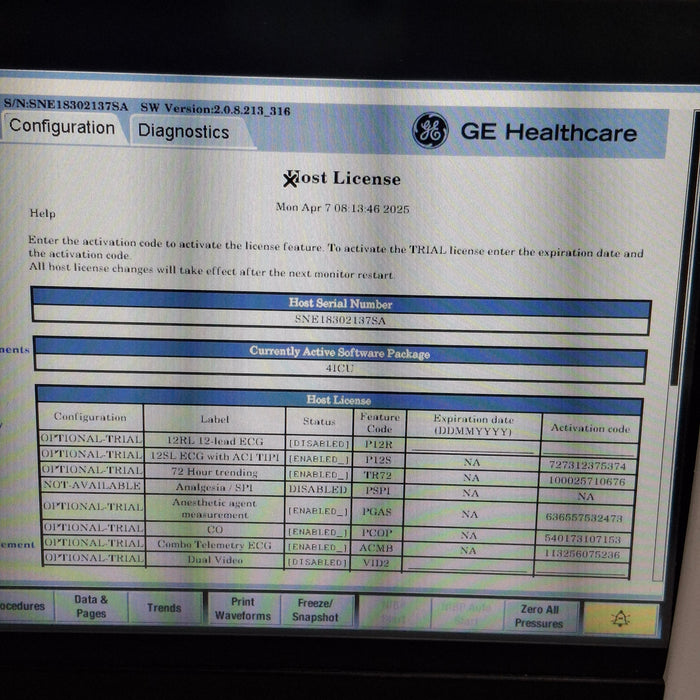The width and height of the screenshot is (700, 700).
Task: Switch to the Configuration tab
Action: (62, 127)
